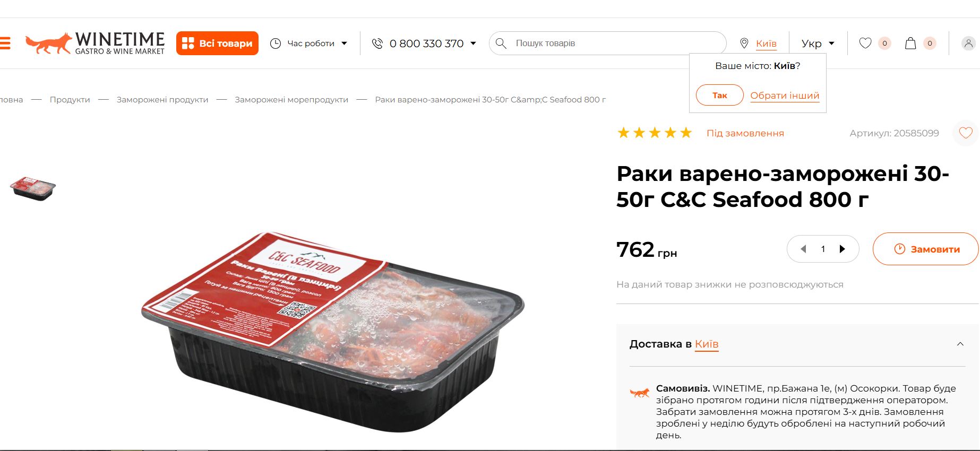Image resolution: width=980 pixels, height=451 pixels.
Task: Collapse the Доставка в Київ section
Action: (x=960, y=344)
